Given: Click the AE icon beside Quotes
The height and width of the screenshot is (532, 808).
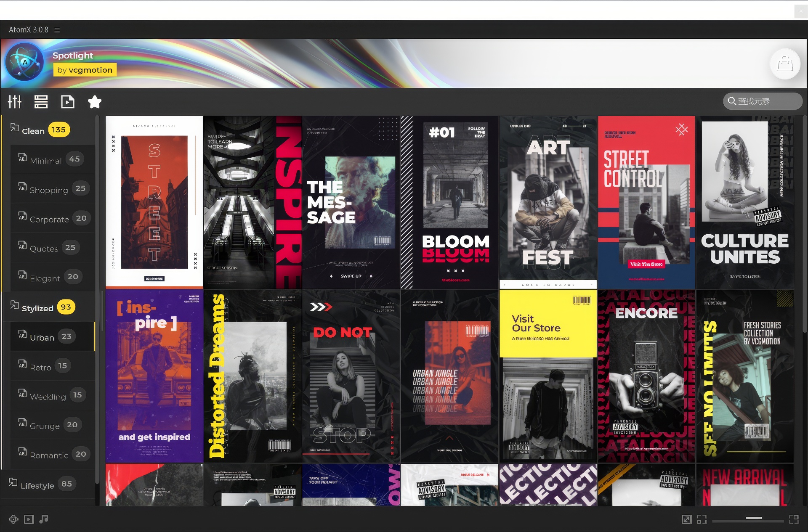Looking at the screenshot, I should point(22,246).
